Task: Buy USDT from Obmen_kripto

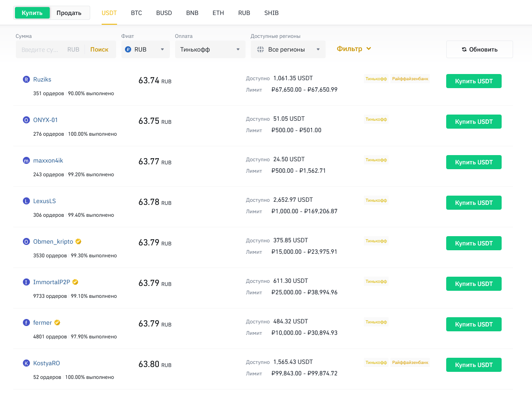Action: (474, 243)
